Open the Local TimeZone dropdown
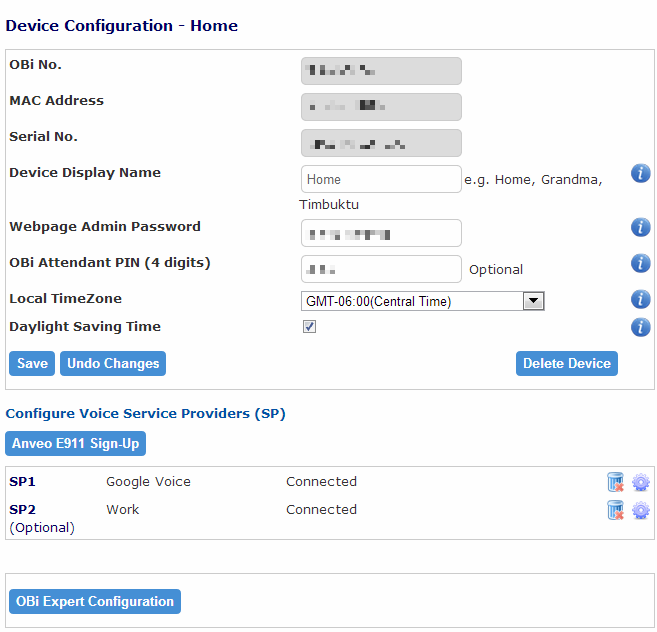657x632 pixels. coord(422,301)
